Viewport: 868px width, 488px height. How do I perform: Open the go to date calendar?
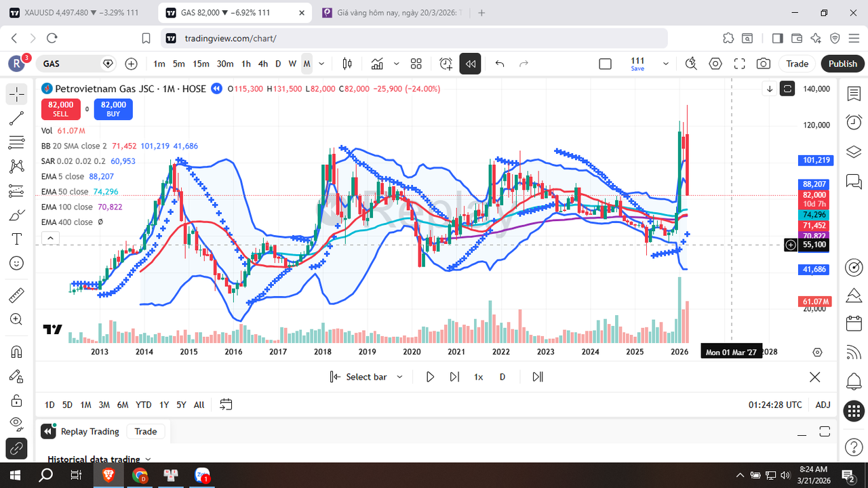[x=226, y=405]
